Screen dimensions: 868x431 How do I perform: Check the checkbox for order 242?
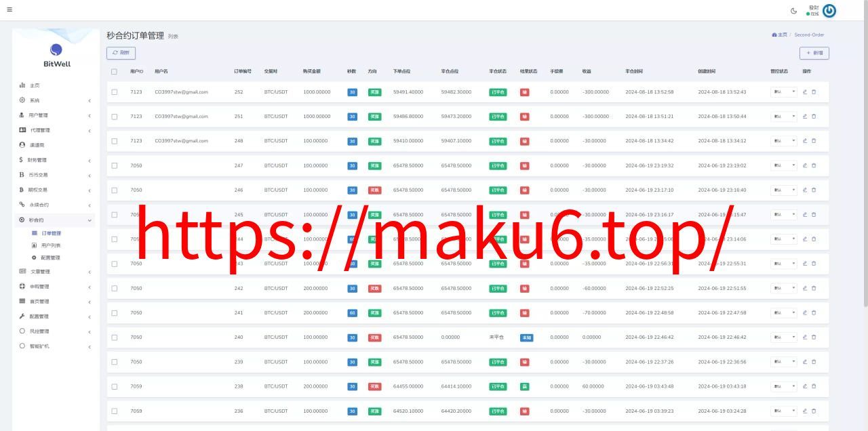[x=114, y=289]
